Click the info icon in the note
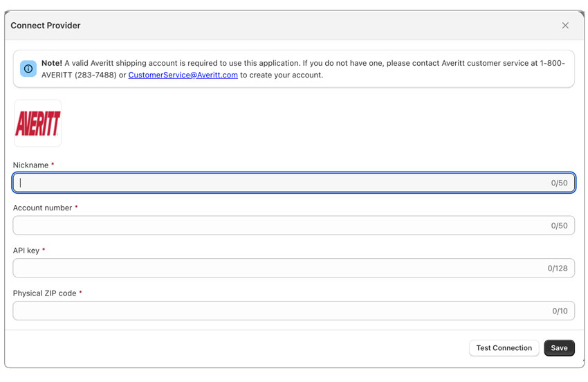 pyautogui.click(x=28, y=69)
